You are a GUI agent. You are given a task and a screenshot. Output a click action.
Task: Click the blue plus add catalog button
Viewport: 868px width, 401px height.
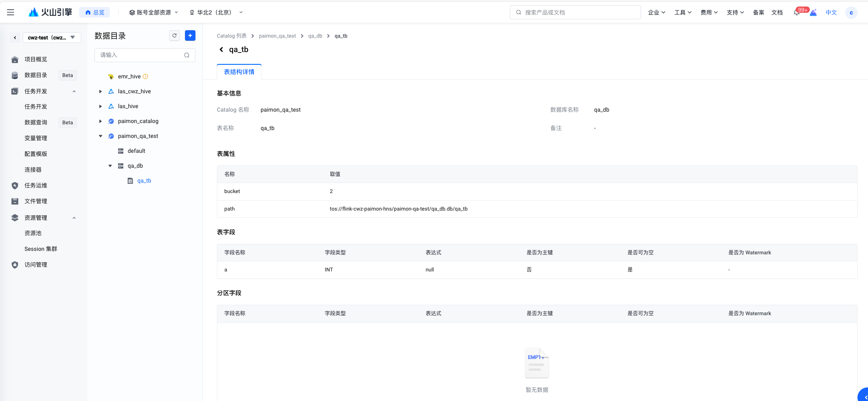(190, 36)
